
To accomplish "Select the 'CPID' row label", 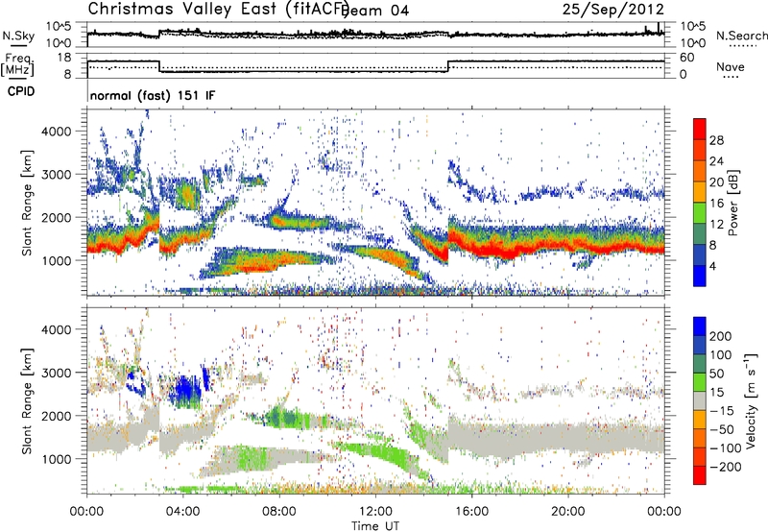I will pos(21,91).
